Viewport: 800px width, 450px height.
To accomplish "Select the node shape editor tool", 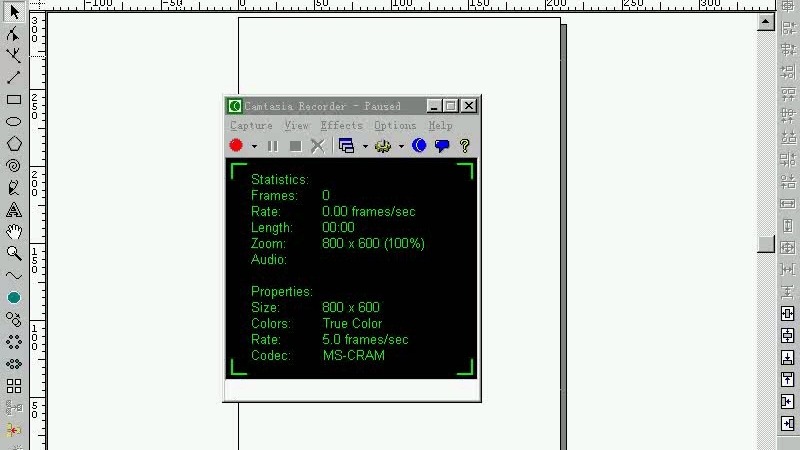I will 14,34.
